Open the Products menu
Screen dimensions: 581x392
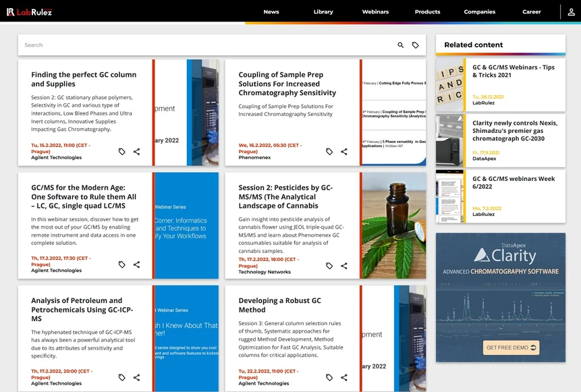point(427,12)
